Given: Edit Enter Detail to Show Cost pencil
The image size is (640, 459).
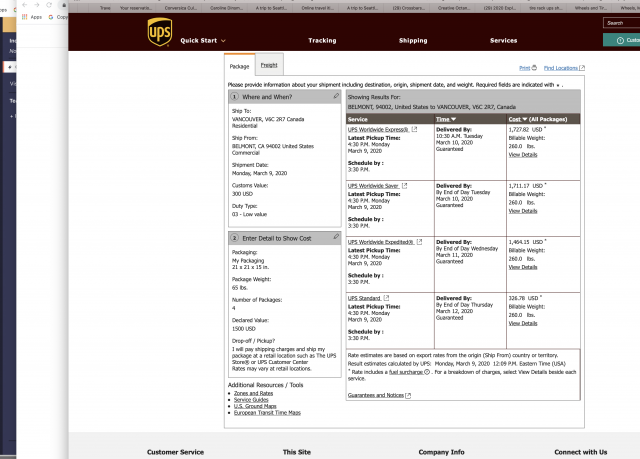Looking at the screenshot, I should 336,237.
